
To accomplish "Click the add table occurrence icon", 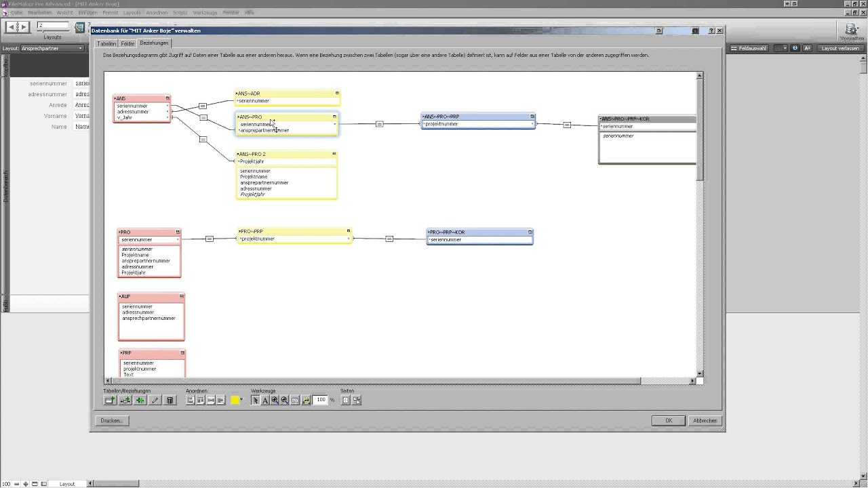I will pyautogui.click(x=109, y=401).
